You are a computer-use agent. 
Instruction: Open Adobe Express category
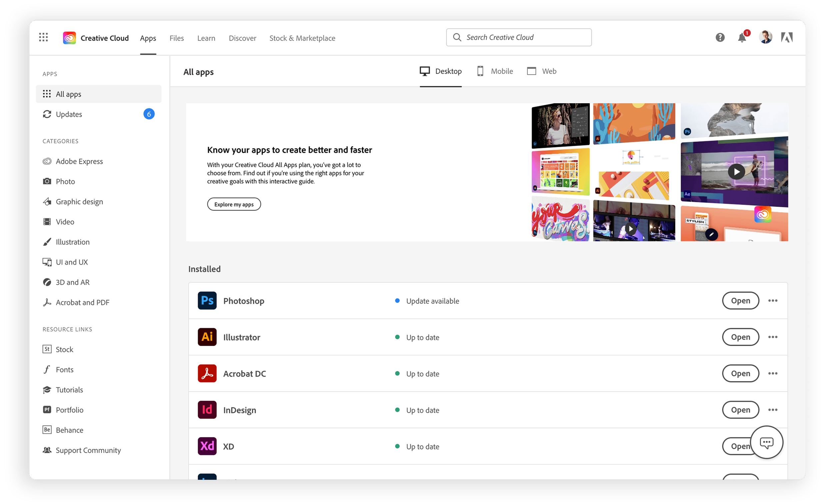[73, 161]
